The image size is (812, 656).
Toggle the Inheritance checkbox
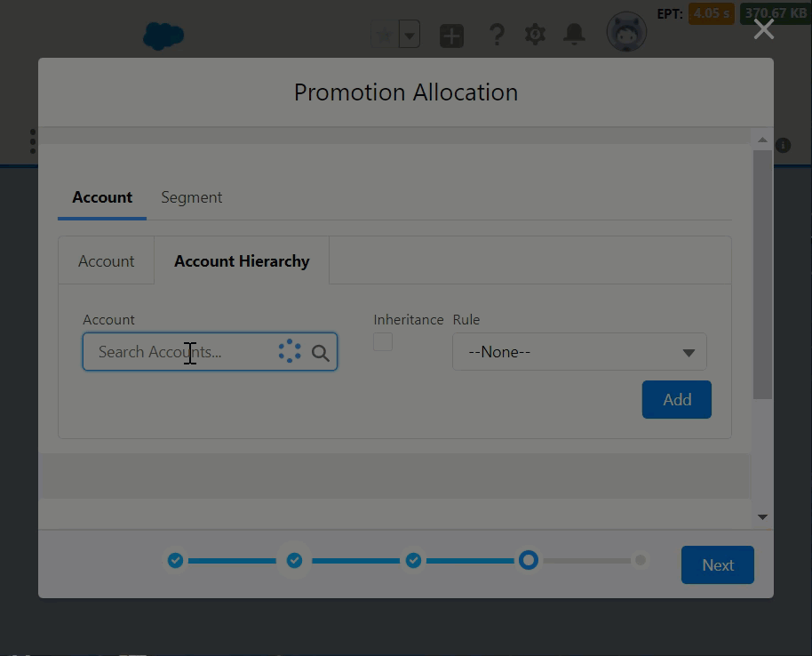coord(383,341)
